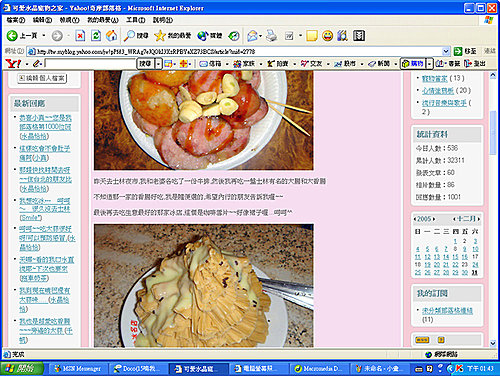This screenshot has height=376, width=500.
Task: Open History via clock arrow icon
Action: point(234,36)
